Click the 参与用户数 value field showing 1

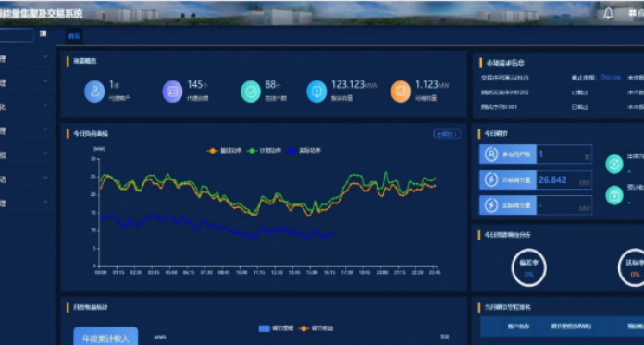[563, 154]
